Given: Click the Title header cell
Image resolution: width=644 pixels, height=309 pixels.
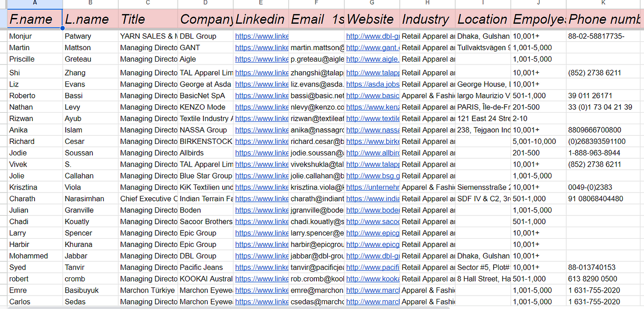Looking at the screenshot, I should (x=148, y=19).
